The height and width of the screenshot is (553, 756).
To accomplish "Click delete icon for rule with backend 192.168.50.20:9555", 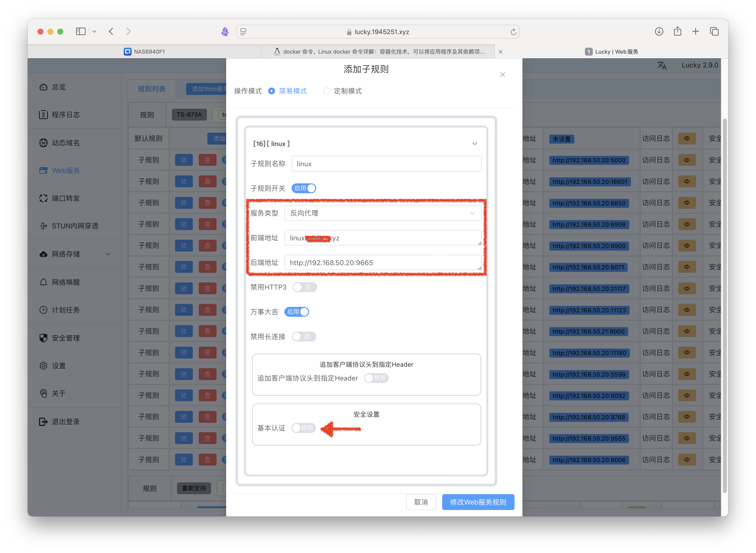I will click(207, 438).
